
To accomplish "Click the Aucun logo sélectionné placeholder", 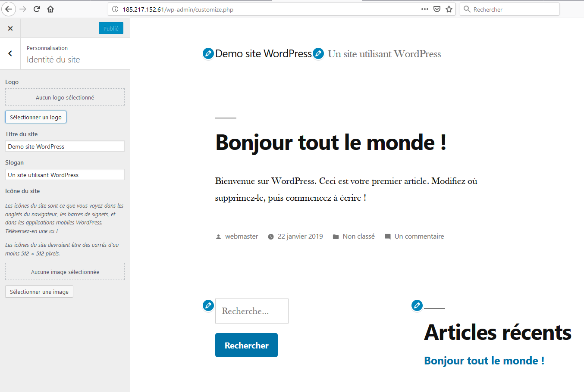I will coord(65,97).
